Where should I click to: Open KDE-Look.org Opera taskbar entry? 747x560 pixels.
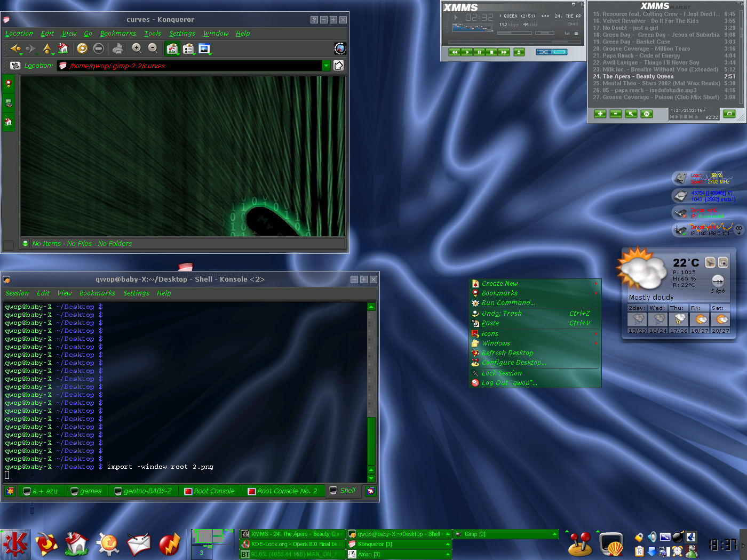pos(292,544)
